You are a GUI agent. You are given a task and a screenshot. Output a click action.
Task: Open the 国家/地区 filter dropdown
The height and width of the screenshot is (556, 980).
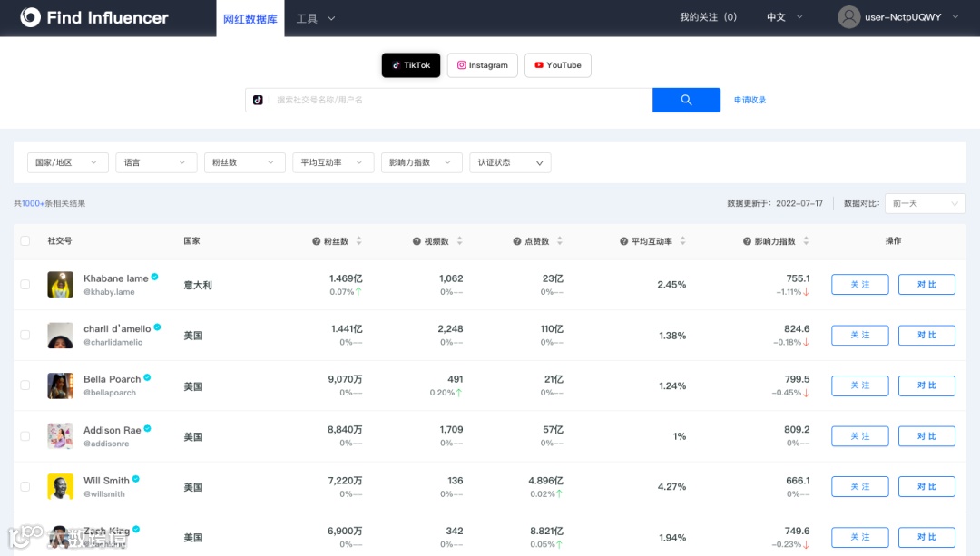pos(67,162)
